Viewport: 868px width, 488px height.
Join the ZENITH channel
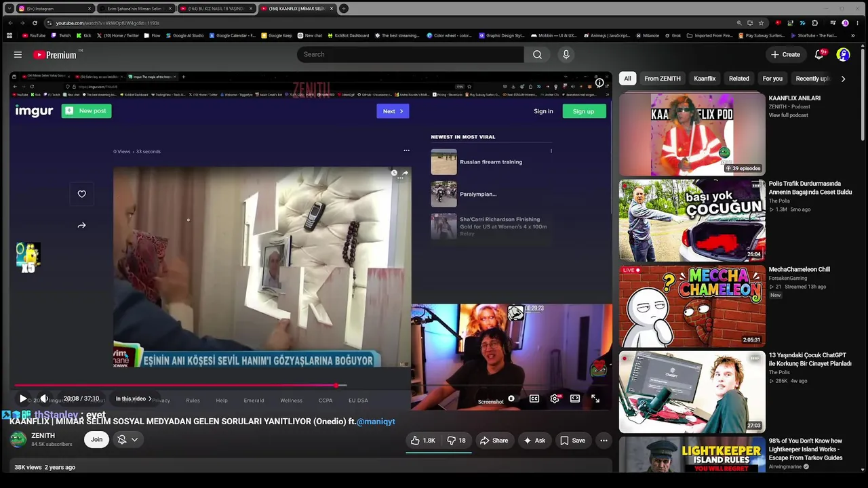pyautogui.click(x=97, y=440)
